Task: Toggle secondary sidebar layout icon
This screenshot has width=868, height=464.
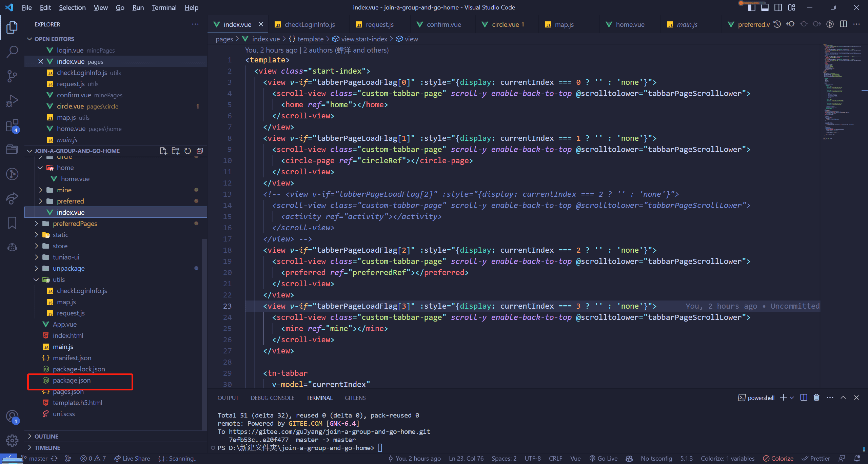Action: [x=778, y=7]
